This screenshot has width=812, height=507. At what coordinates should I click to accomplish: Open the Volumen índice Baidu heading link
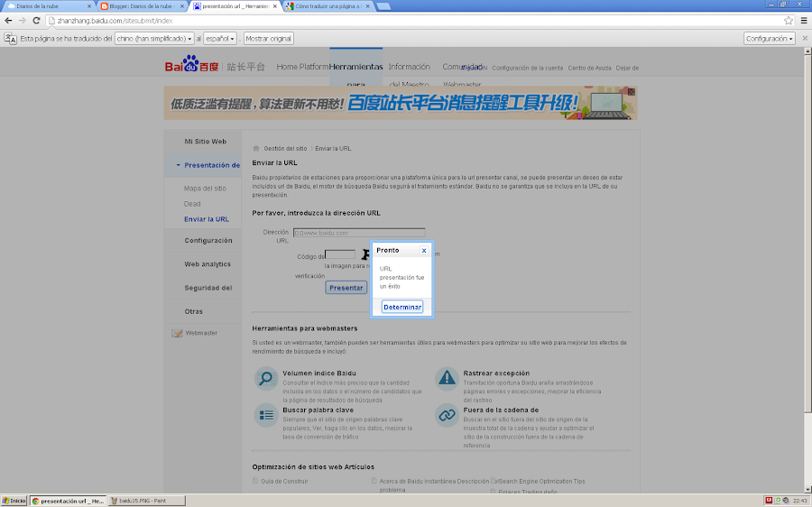pyautogui.click(x=319, y=373)
